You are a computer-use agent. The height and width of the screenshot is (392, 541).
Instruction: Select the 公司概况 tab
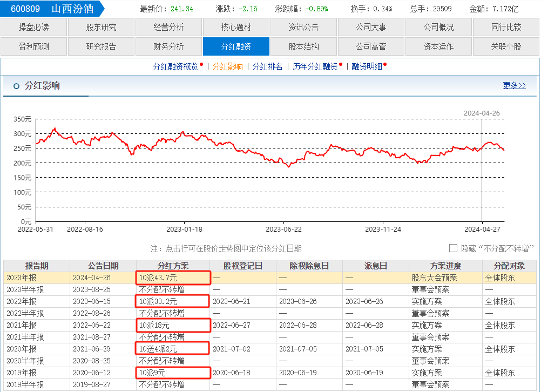(x=438, y=27)
